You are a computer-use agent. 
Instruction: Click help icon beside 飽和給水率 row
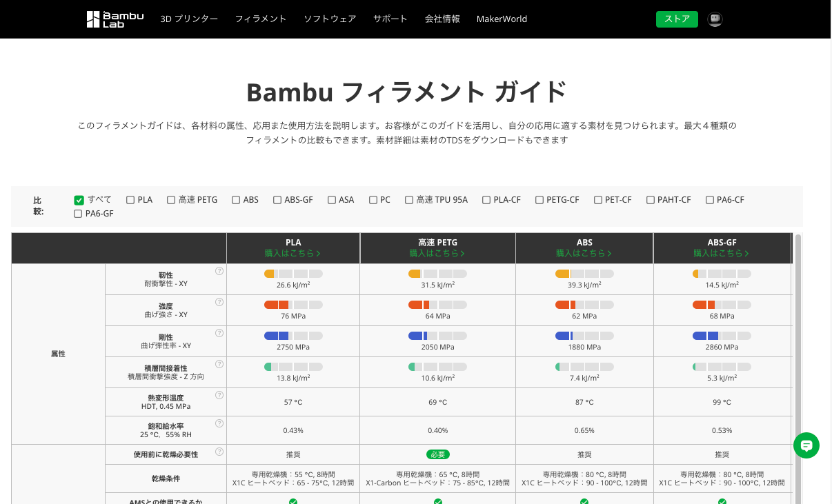(x=219, y=423)
